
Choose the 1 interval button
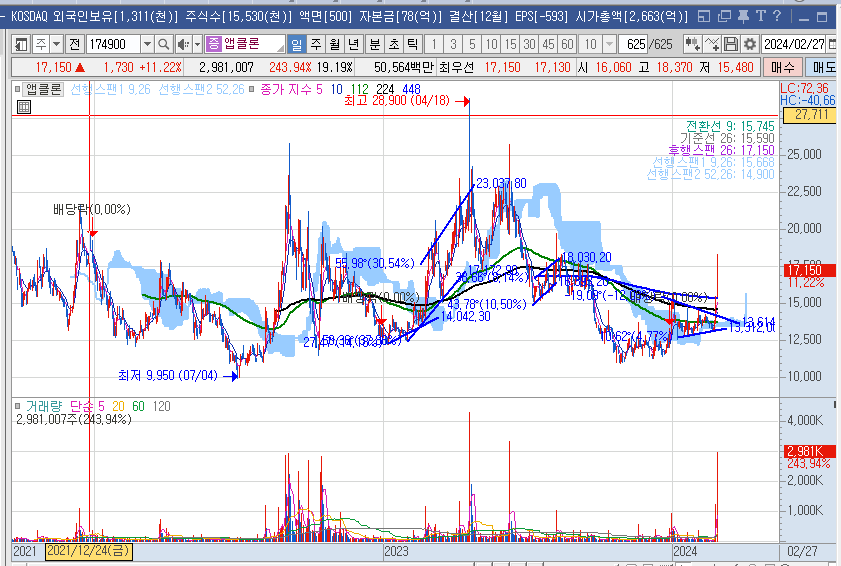point(434,44)
